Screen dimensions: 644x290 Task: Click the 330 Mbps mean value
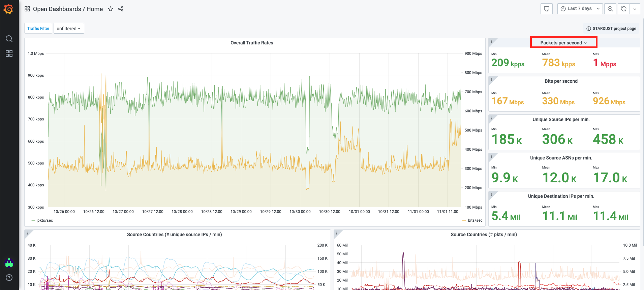click(x=558, y=101)
